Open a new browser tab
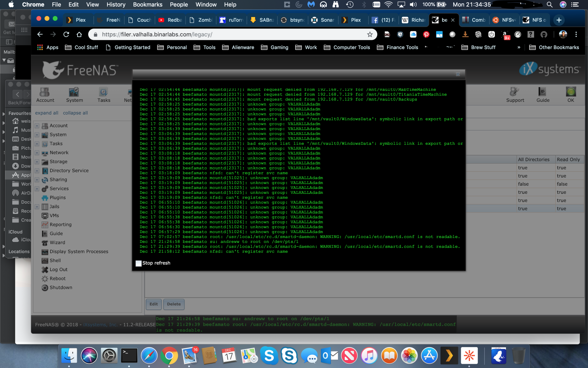The image size is (588, 368). click(559, 20)
